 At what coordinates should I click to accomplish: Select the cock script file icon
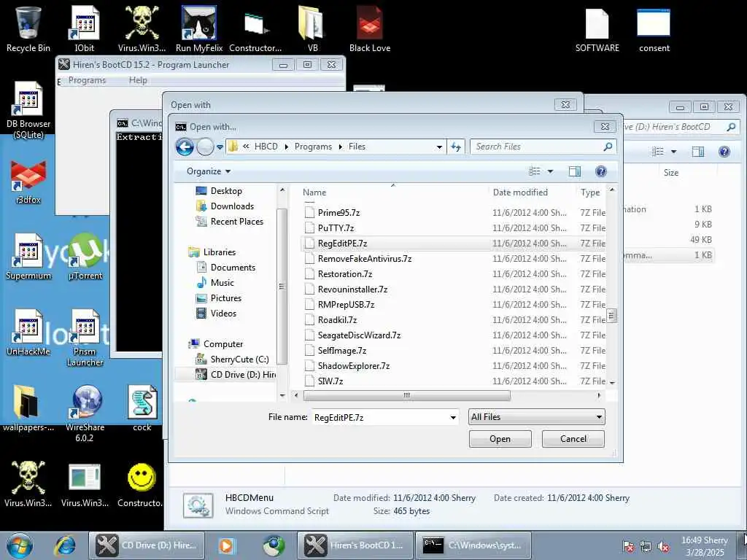142,408
